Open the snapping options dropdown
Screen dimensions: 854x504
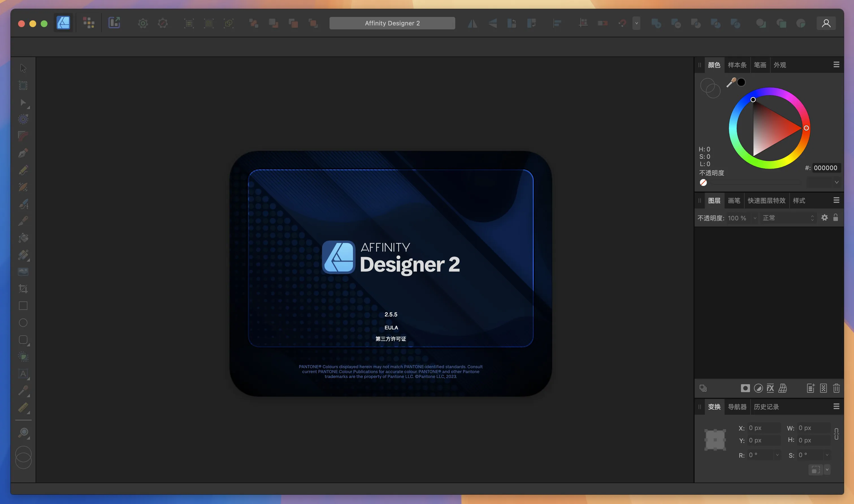pyautogui.click(x=636, y=23)
